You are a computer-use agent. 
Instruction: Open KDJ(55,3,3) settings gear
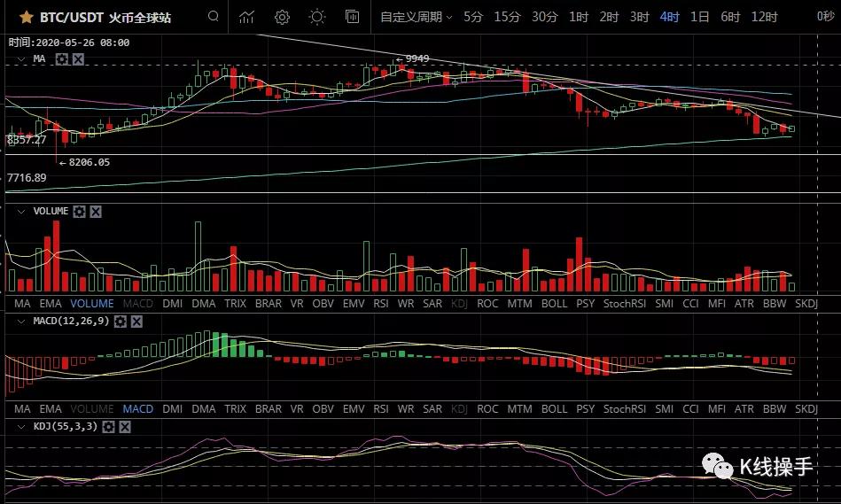108,427
